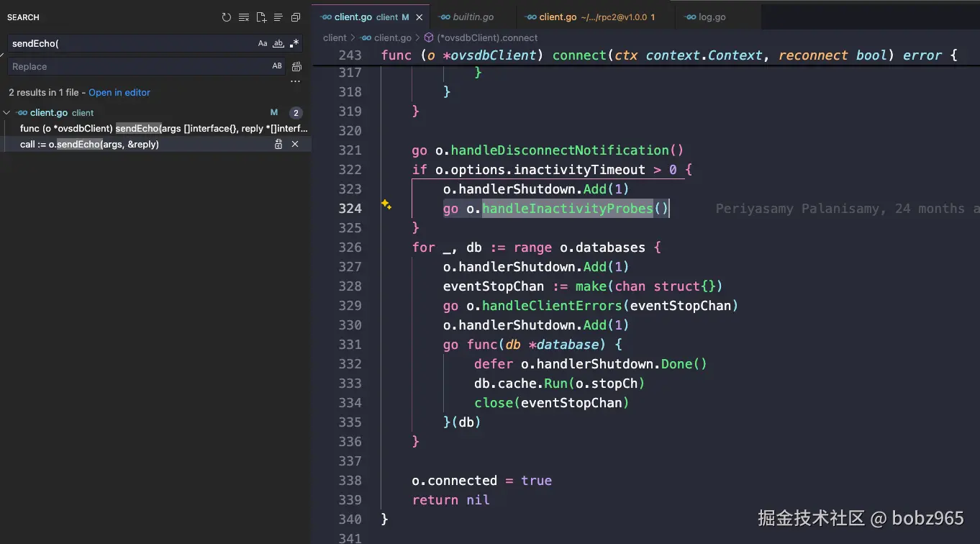
Task: Click '2 results in 1 file' text
Action: (x=44, y=92)
